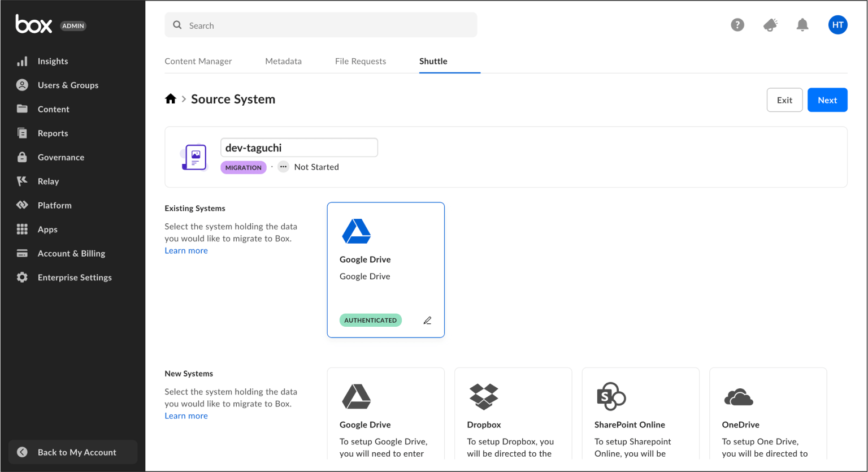The width and height of the screenshot is (868, 472).
Task: Click the dev-taguchi migration name field
Action: pyautogui.click(x=299, y=147)
